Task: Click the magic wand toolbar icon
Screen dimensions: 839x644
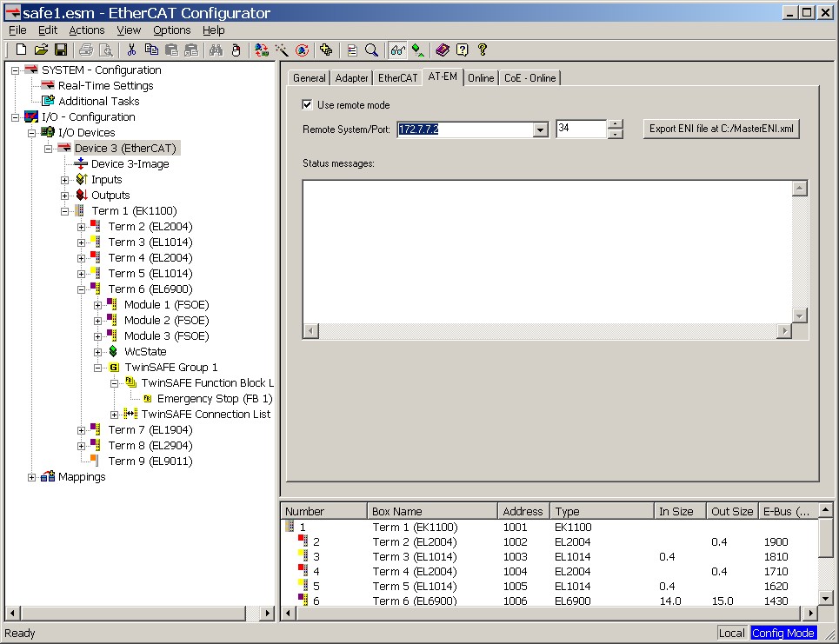Action: click(282, 50)
